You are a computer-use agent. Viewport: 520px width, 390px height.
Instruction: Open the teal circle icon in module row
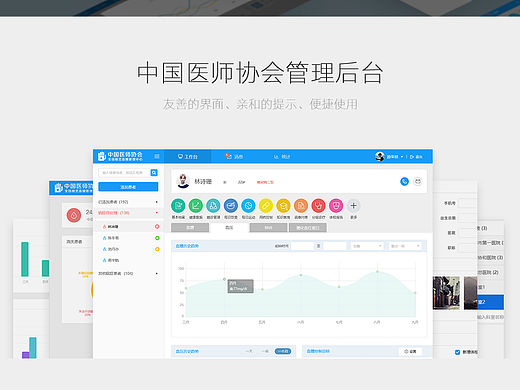213,206
